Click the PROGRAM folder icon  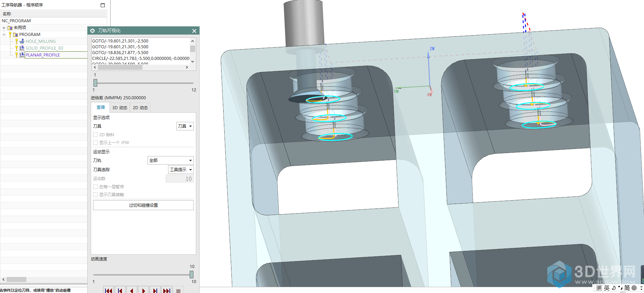(x=15, y=35)
